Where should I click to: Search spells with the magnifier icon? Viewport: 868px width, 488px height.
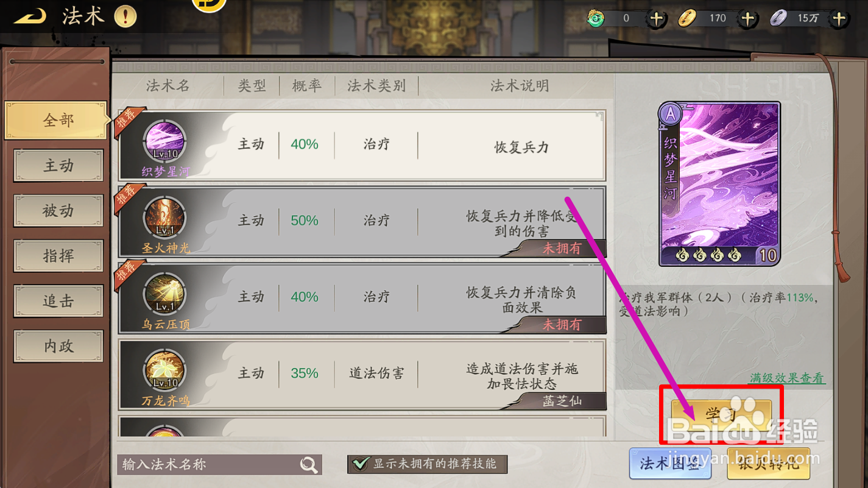tap(309, 465)
